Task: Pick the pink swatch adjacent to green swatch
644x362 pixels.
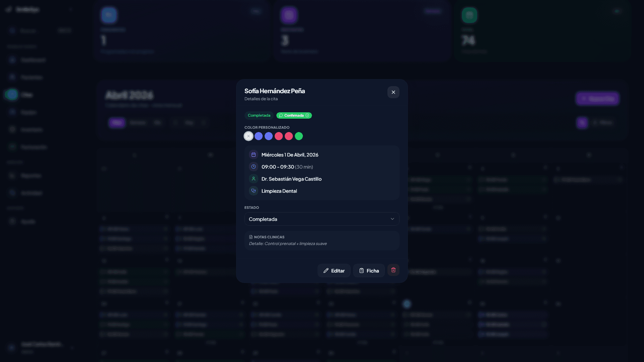Action: pyautogui.click(x=289, y=136)
